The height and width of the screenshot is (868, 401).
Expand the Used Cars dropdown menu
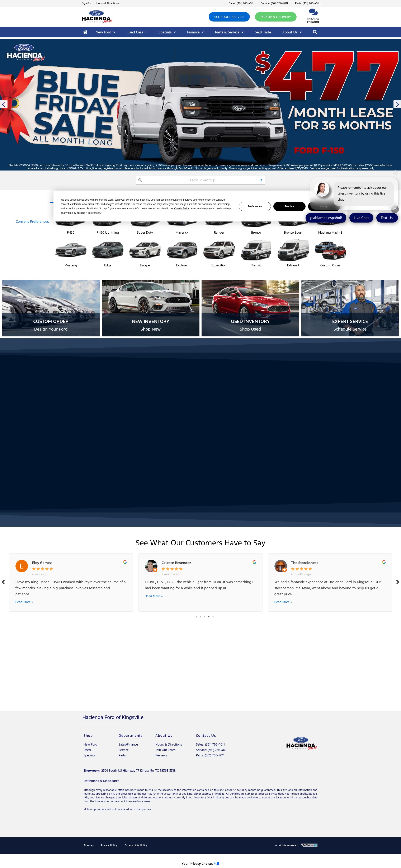tap(137, 32)
